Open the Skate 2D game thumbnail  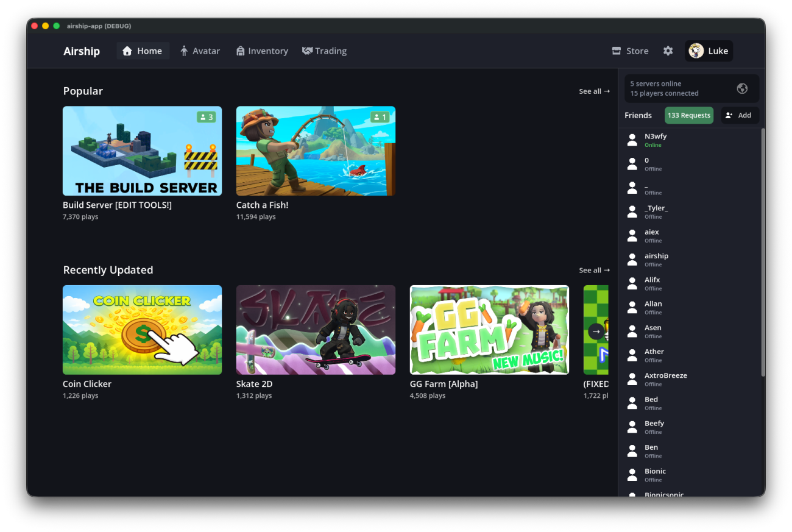[316, 330]
